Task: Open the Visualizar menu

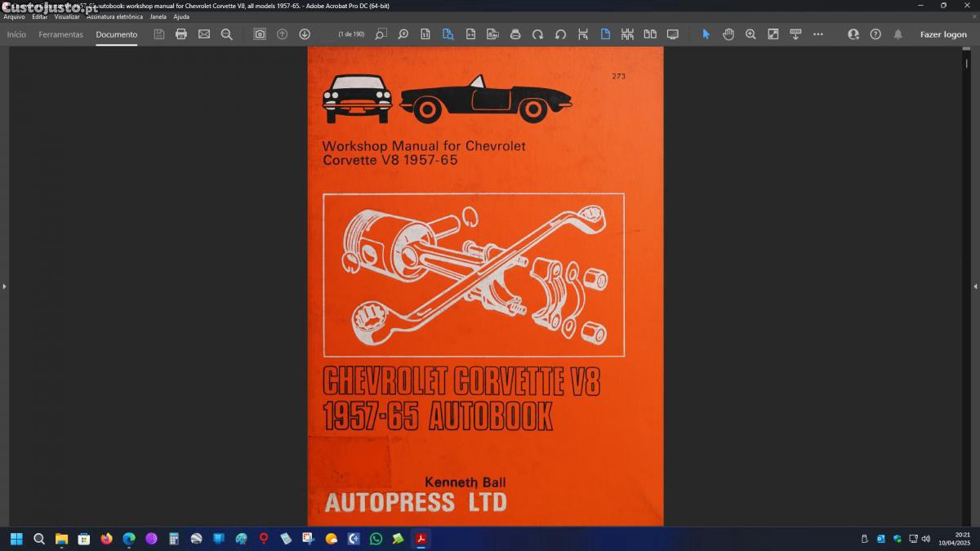Action: pyautogui.click(x=67, y=16)
